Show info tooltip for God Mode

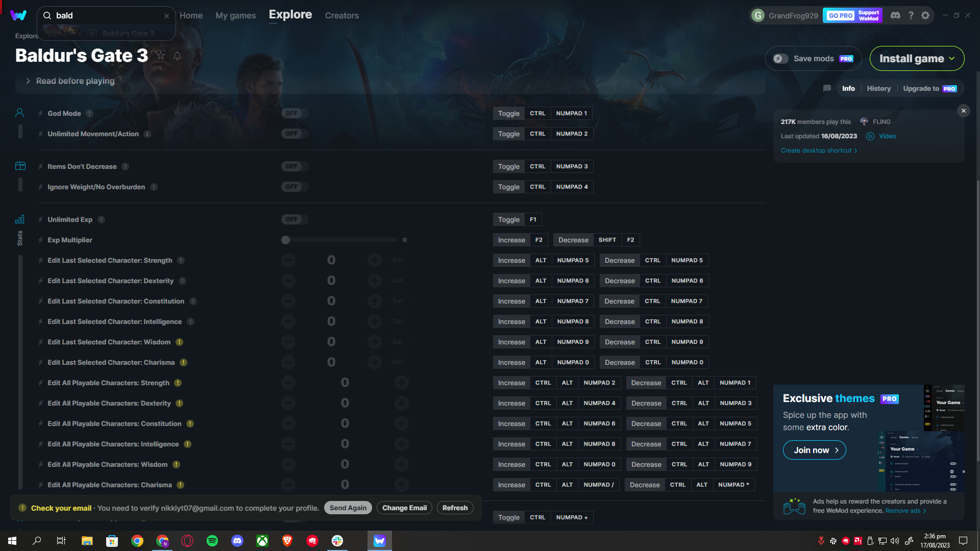tap(90, 113)
